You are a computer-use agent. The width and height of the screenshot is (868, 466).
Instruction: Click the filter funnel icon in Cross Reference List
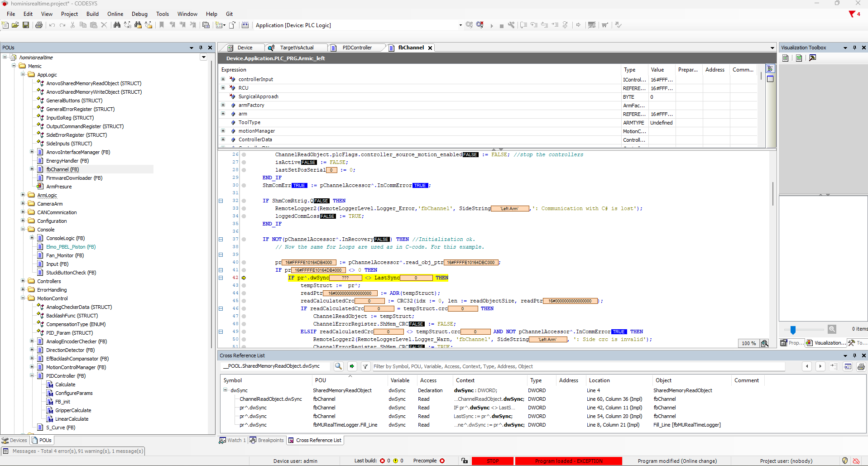coord(365,366)
